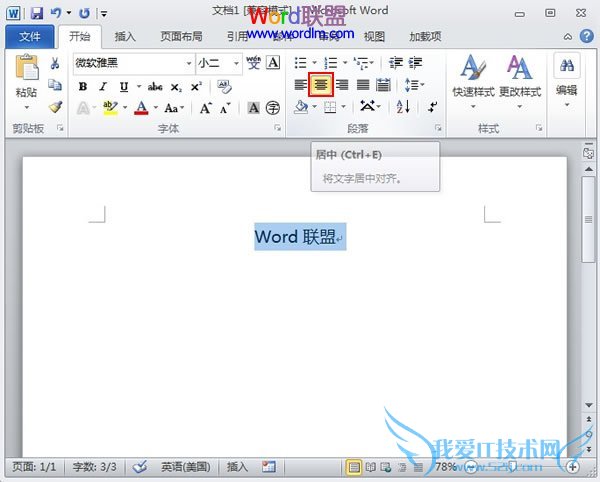Switch to 视图 tab
Viewport: 600px width, 482px height.
tap(374, 37)
